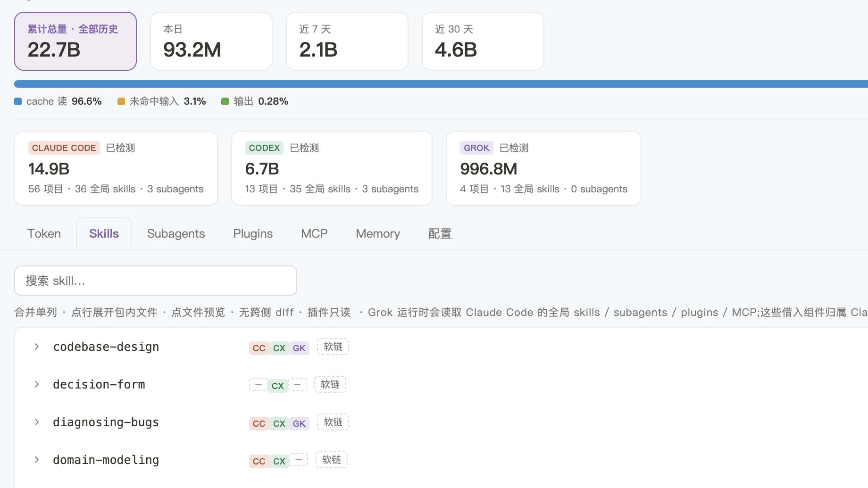Open the CODEX 6.7B card
868x488 pixels.
[332, 168]
